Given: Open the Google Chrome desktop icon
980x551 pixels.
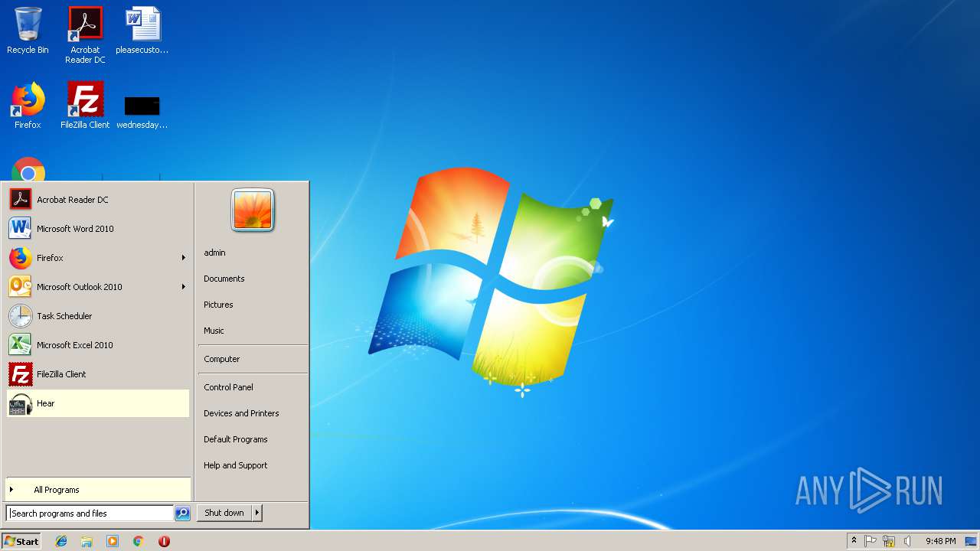Looking at the screenshot, I should pyautogui.click(x=28, y=171).
